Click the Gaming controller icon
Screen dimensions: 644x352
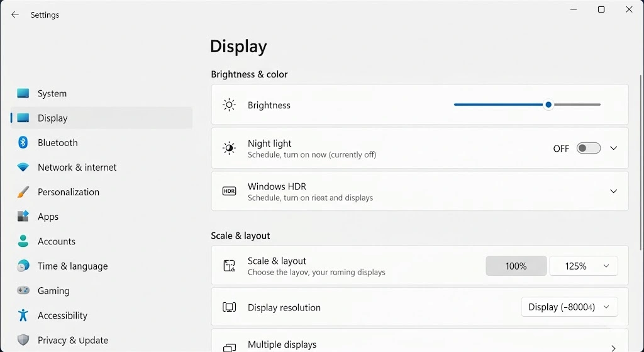pos(23,290)
